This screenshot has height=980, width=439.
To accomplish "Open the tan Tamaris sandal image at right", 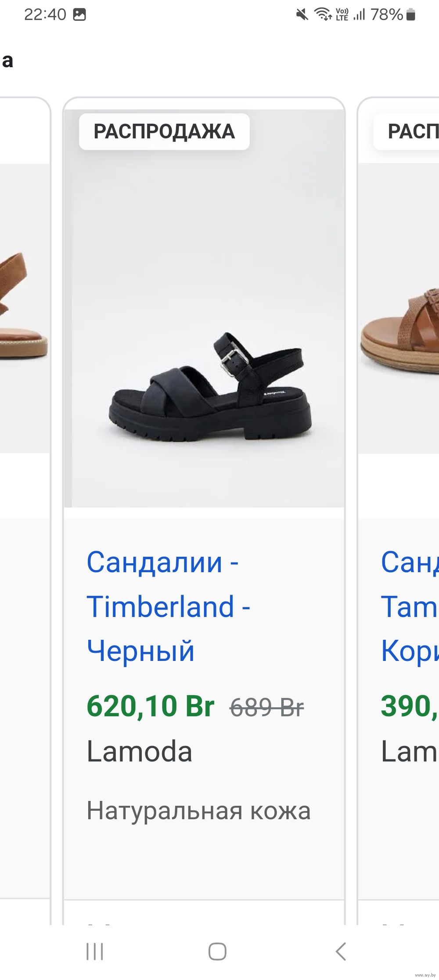I will click(399, 308).
